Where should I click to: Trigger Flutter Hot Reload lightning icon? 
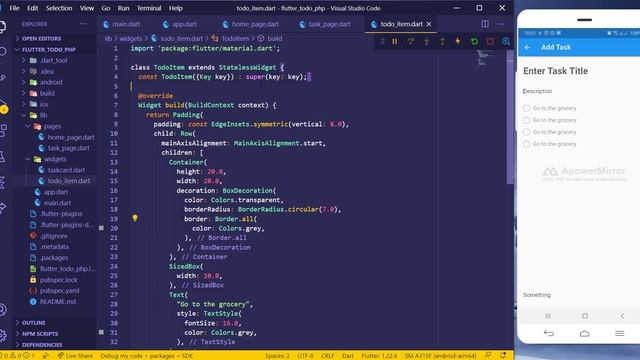pyautogui.click(x=458, y=41)
